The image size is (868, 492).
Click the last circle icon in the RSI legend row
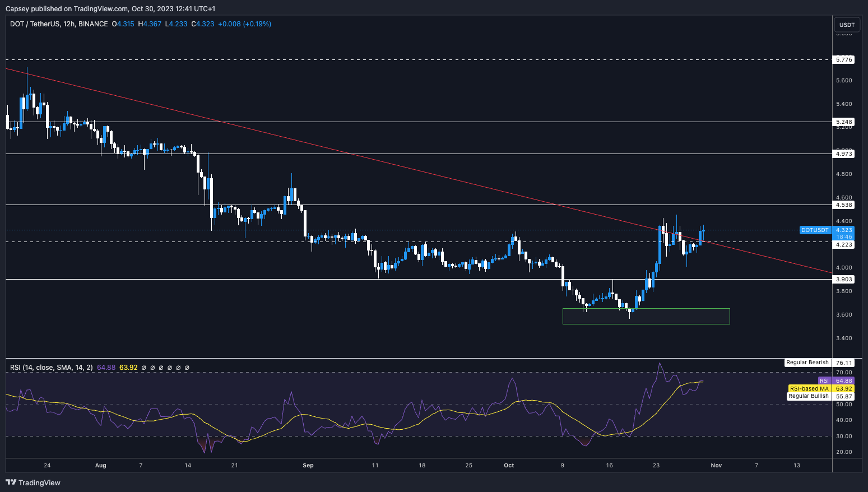point(187,368)
